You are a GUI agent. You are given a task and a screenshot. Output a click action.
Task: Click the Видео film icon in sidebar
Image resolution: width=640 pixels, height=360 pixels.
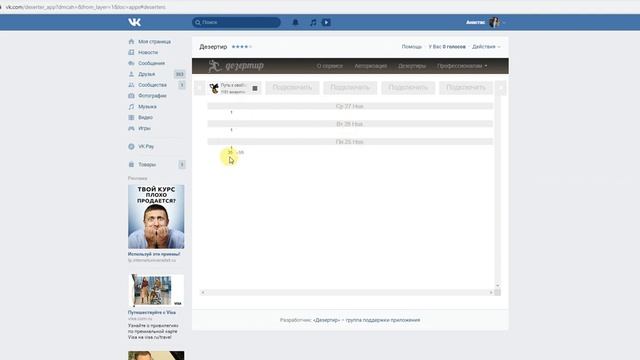131,118
